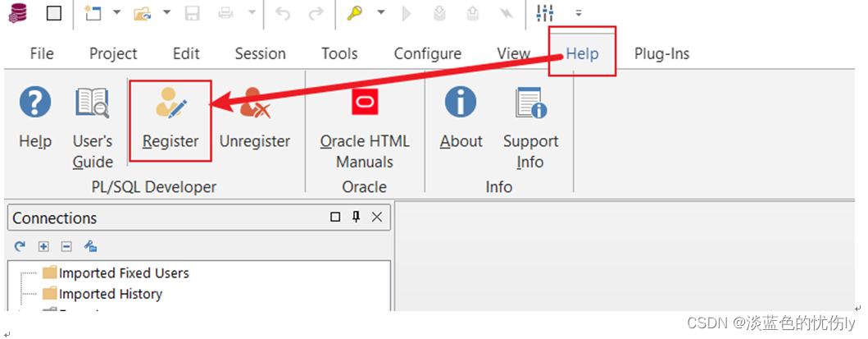The width and height of the screenshot is (868, 339).
Task: Open the Print dropdown arrow
Action: pos(252,13)
